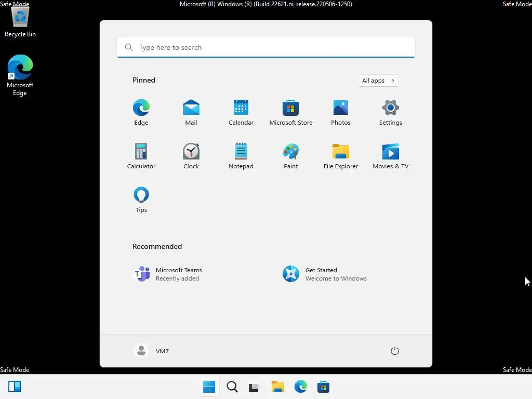Open the Clock app
Viewport: 532px width, 399px height.
(191, 156)
